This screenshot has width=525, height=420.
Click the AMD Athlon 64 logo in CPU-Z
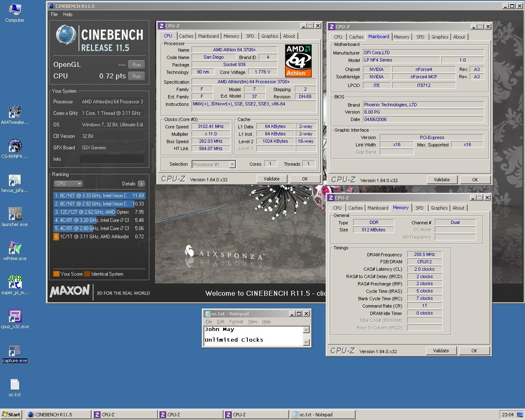click(298, 61)
